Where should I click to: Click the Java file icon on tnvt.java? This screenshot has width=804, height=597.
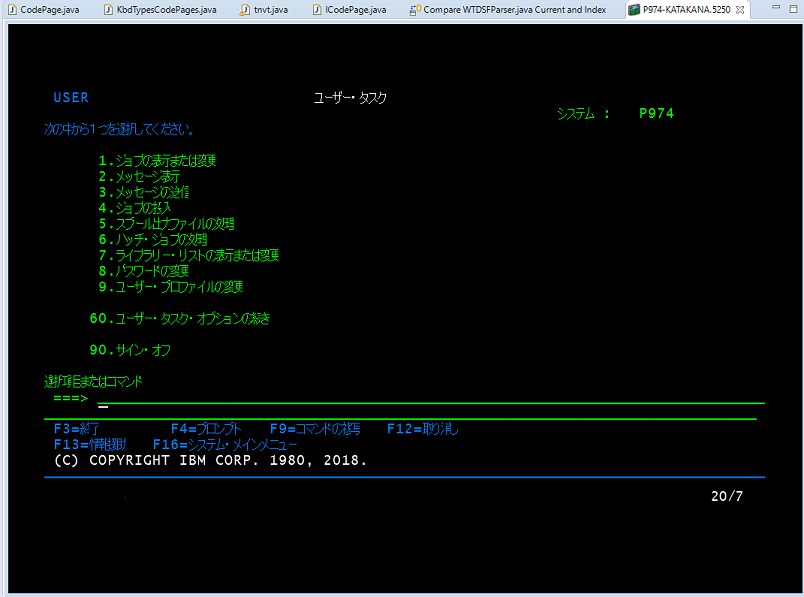tap(246, 10)
